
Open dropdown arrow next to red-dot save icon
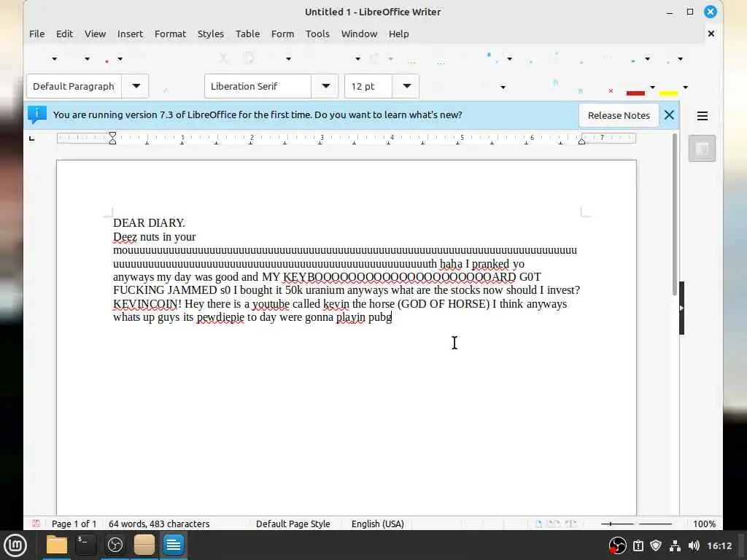[x=120, y=59]
